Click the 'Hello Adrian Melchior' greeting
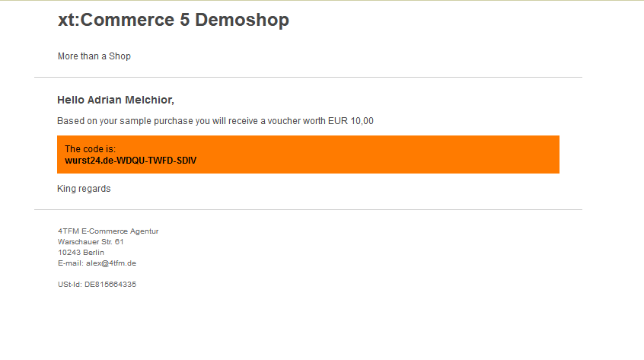The height and width of the screenshot is (360, 644). pyautogui.click(x=115, y=100)
